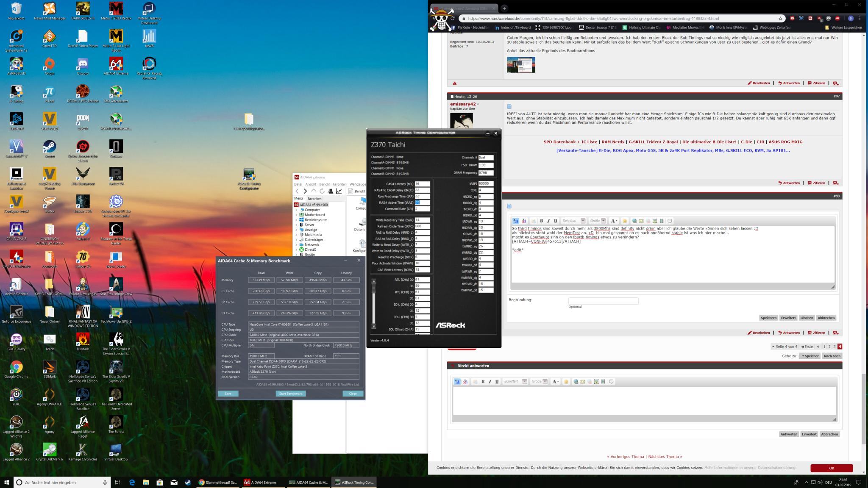868x488 pixels.
Task: Switch editor mode in Direkt antworten toolbar
Action: (x=457, y=381)
